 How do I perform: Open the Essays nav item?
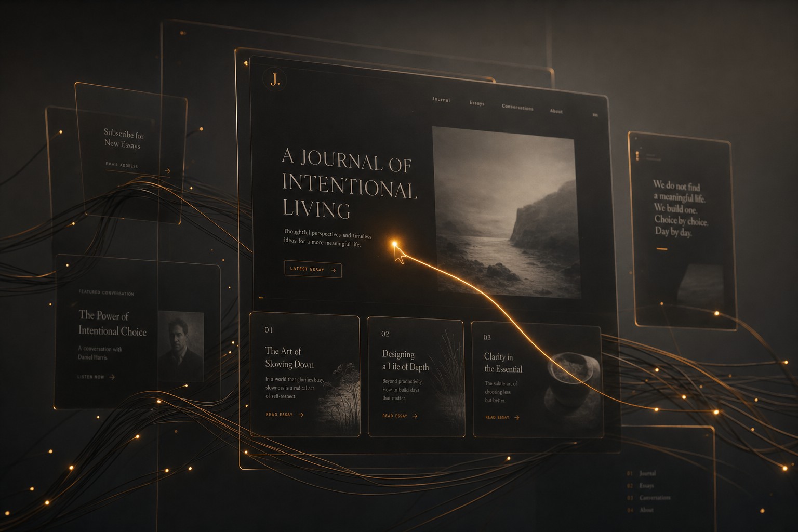[476, 103]
